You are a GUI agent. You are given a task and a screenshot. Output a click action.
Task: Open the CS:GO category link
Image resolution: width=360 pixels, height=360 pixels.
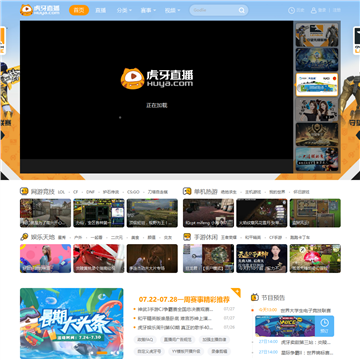pos(133,192)
